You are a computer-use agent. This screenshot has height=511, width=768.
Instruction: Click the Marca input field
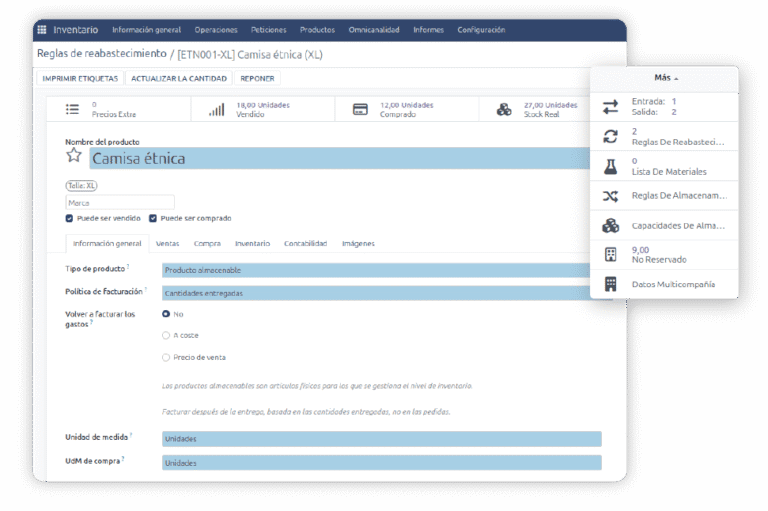coord(120,202)
